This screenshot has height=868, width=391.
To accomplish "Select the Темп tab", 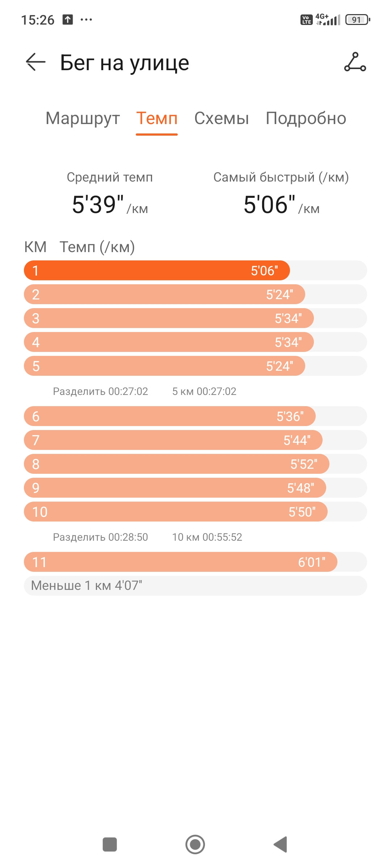I will 157,118.
